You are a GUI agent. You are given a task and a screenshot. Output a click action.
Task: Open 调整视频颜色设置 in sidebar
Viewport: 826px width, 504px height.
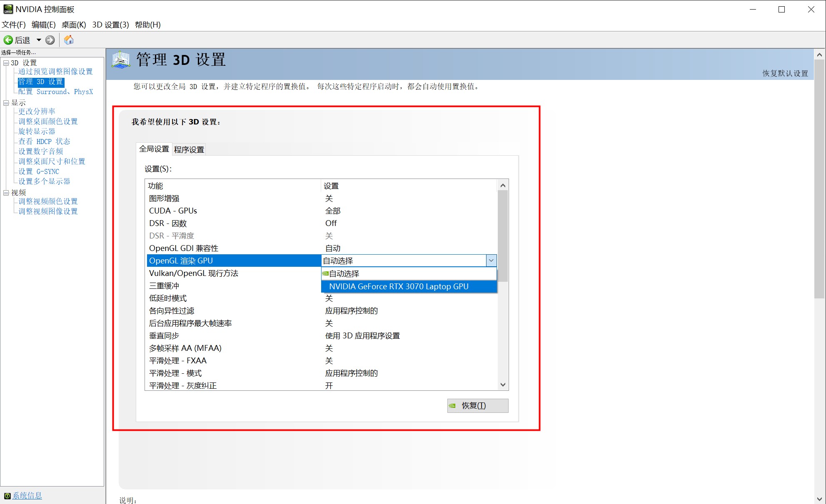click(48, 201)
